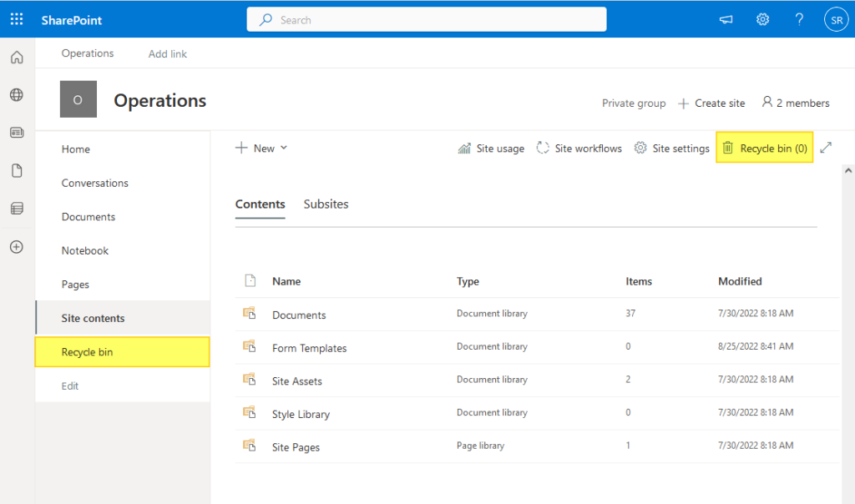Open the news icon in app bar
Image resolution: width=855 pixels, height=504 pixels.
click(17, 133)
